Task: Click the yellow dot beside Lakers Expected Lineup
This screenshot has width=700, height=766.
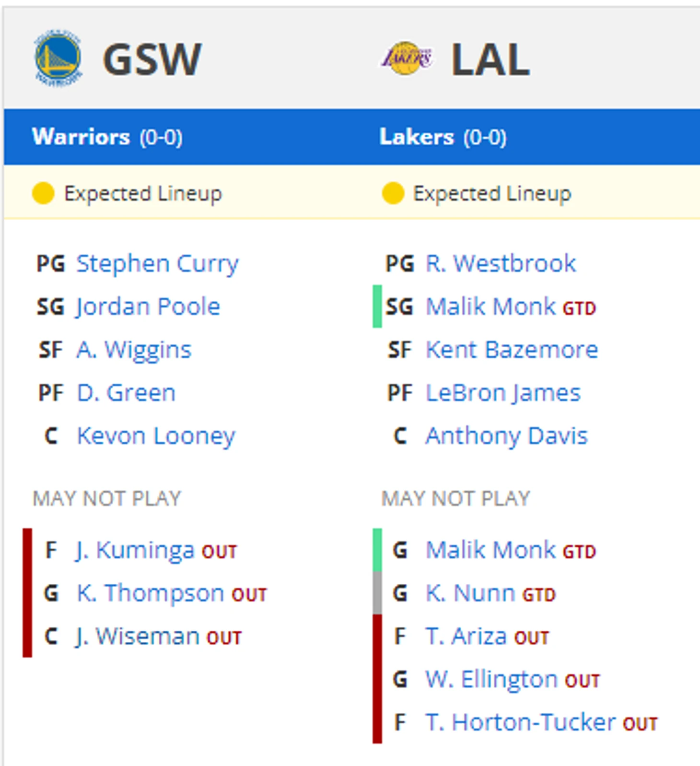Action: (x=393, y=194)
